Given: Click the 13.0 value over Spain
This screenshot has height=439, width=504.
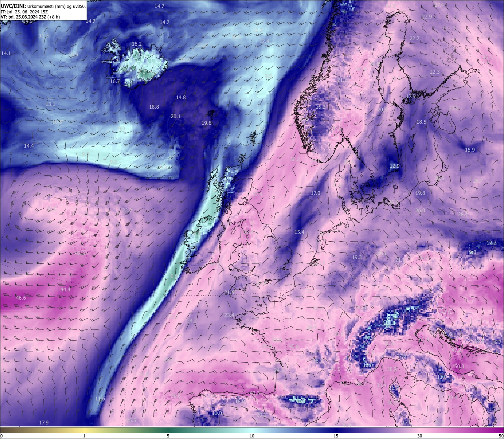Looking at the screenshot, I should [217, 413].
